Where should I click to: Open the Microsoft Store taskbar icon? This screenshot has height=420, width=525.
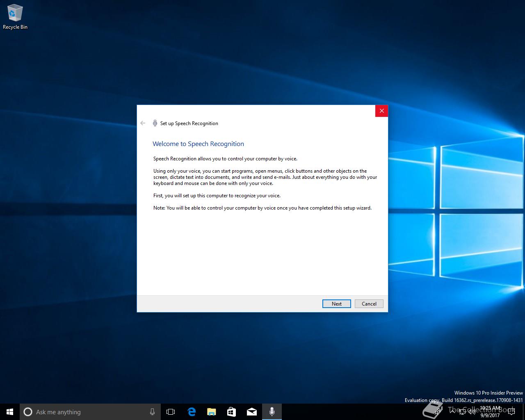[x=231, y=412]
